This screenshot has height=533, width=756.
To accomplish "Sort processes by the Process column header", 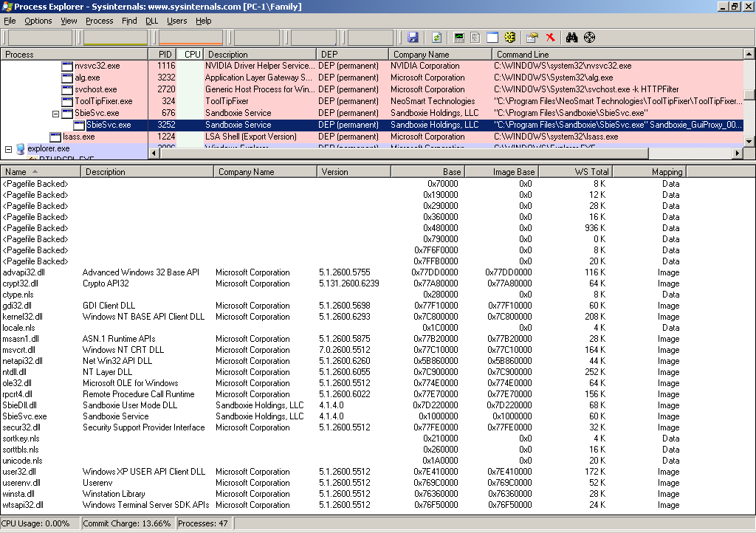I will pyautogui.click(x=75, y=55).
